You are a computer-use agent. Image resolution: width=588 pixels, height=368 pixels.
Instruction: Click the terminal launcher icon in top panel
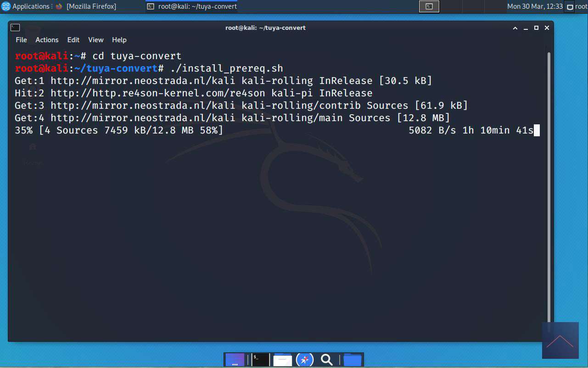click(x=429, y=6)
